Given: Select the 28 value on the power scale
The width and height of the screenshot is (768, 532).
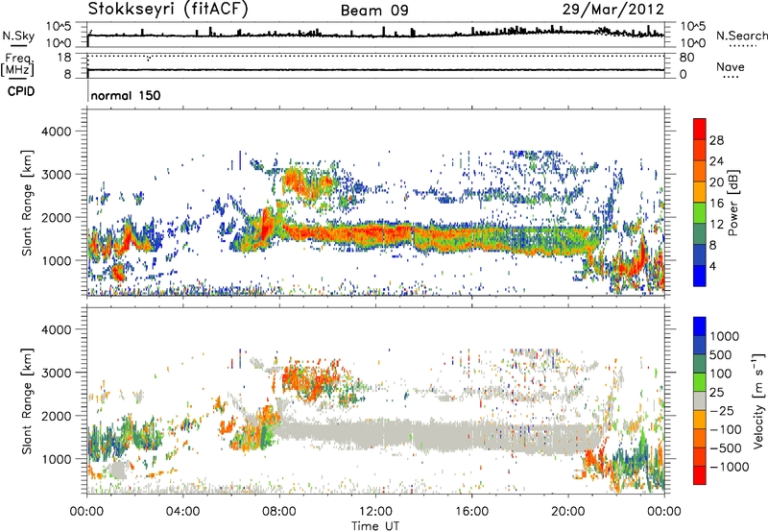Looking at the screenshot, I should 716,140.
